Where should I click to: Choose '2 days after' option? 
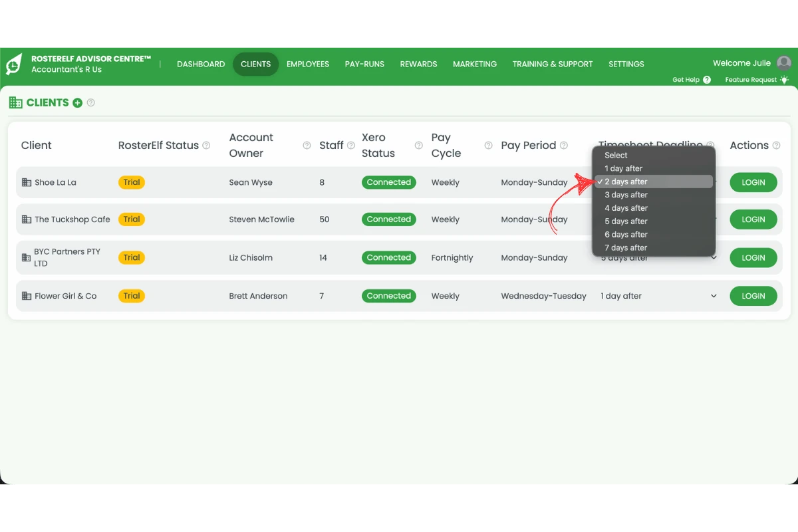654,182
